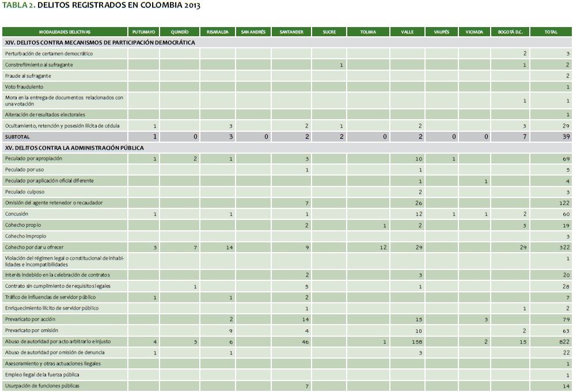Select the SANTANDER column header
Image resolution: width=573 pixels, height=392 pixels.
click(x=291, y=32)
